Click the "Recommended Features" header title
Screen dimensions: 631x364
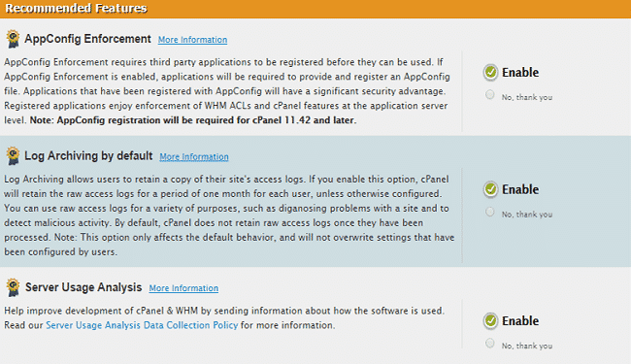pos(76,8)
